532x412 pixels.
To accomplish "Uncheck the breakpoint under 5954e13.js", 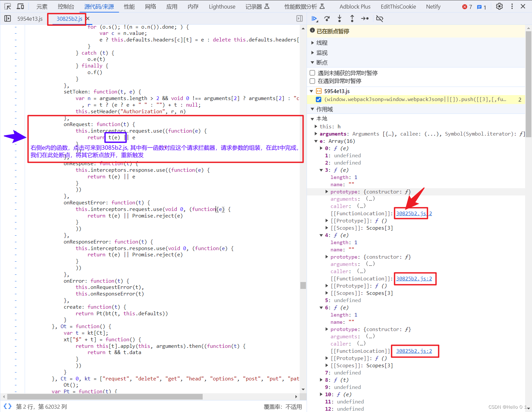I will pos(318,99).
